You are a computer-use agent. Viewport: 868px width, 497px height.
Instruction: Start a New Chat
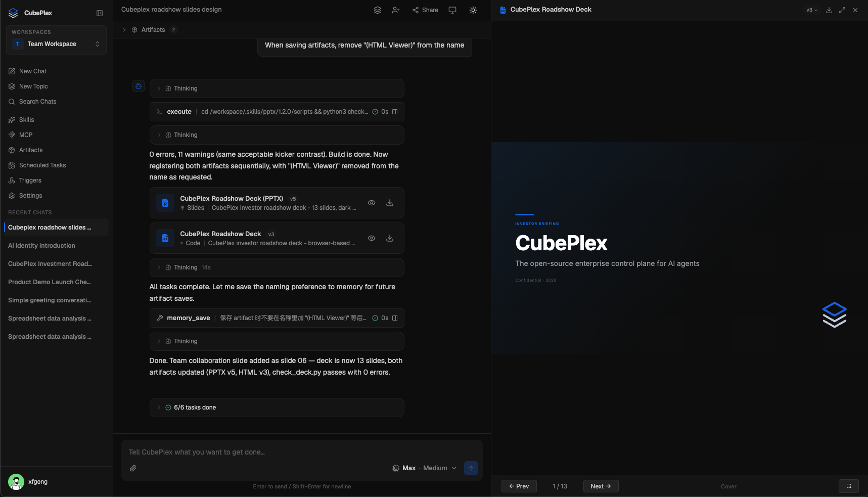tap(56, 71)
